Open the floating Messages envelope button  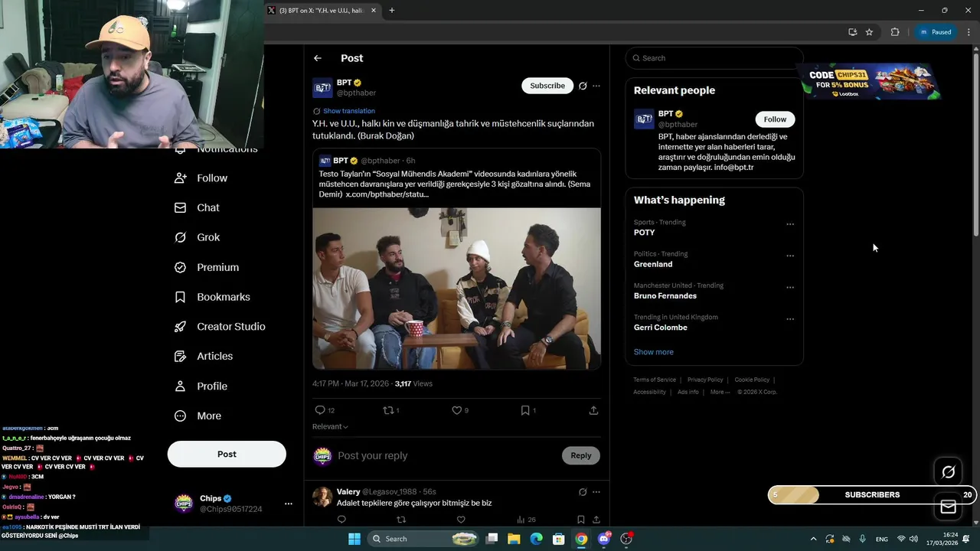(948, 507)
